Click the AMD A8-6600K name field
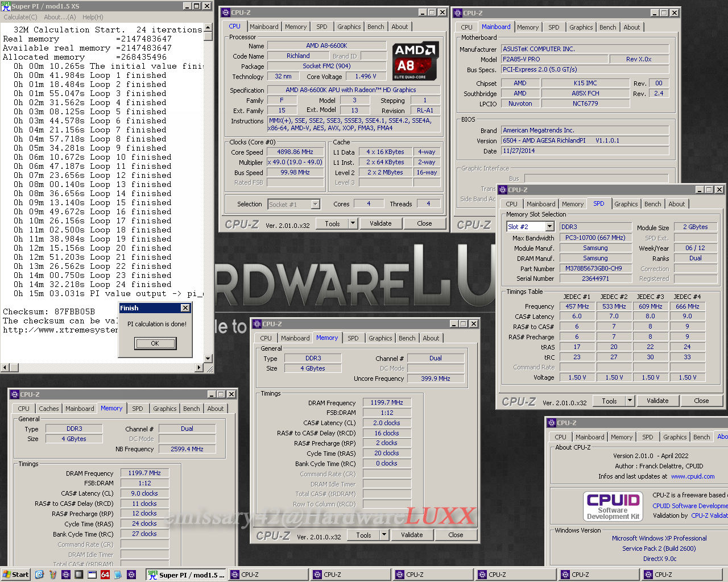This screenshot has height=582, width=728. tap(326, 45)
